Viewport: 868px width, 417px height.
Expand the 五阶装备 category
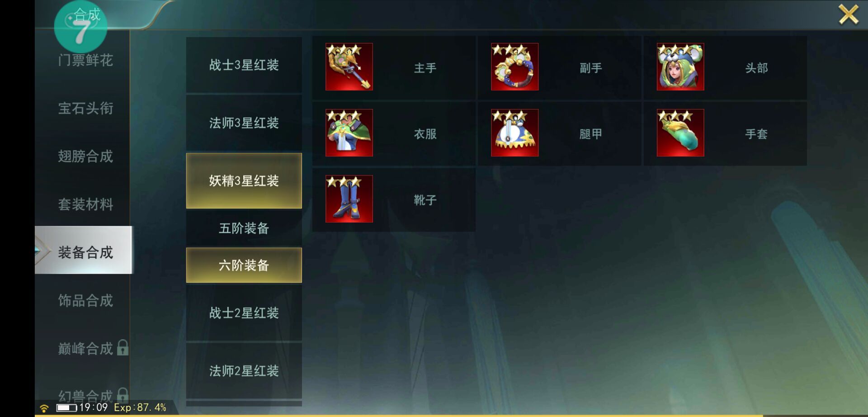pyautogui.click(x=244, y=228)
